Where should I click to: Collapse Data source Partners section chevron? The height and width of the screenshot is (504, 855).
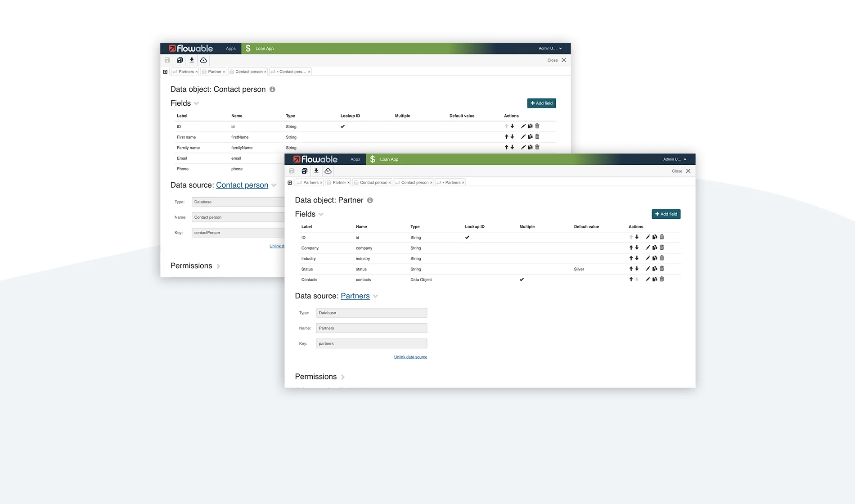tap(375, 296)
